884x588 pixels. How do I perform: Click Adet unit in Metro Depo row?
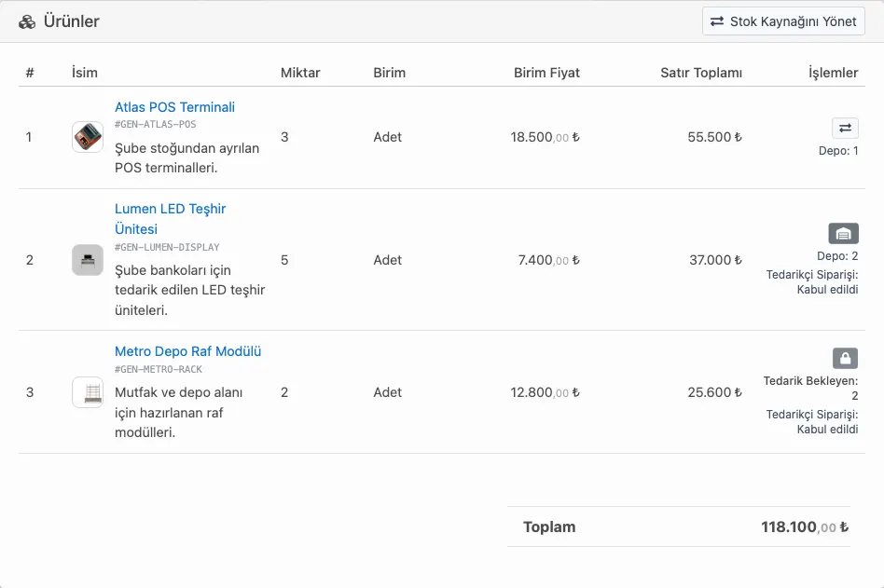tap(387, 392)
